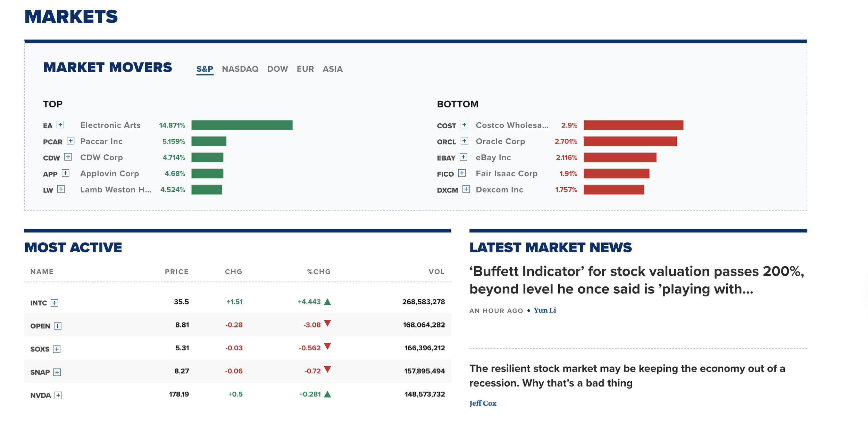Viewport: 868px width, 423px height.
Task: Select the DOW tab
Action: coord(277,69)
